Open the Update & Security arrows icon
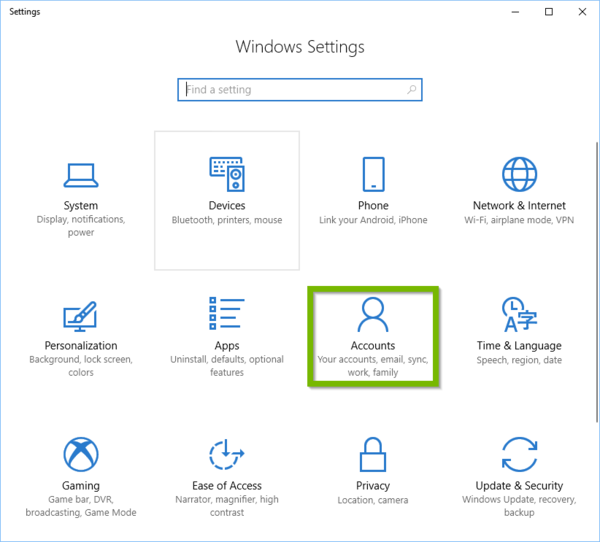Image resolution: width=600 pixels, height=542 pixels. pyautogui.click(x=519, y=454)
